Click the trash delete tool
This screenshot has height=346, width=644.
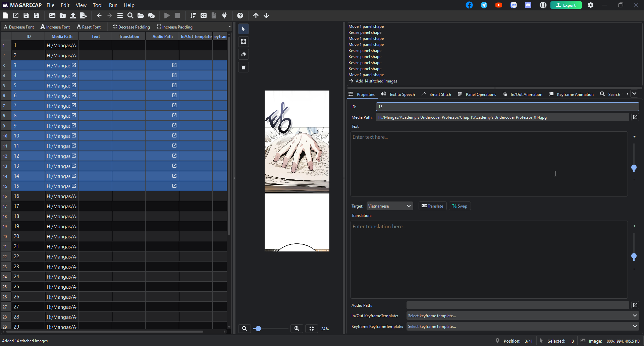point(244,67)
